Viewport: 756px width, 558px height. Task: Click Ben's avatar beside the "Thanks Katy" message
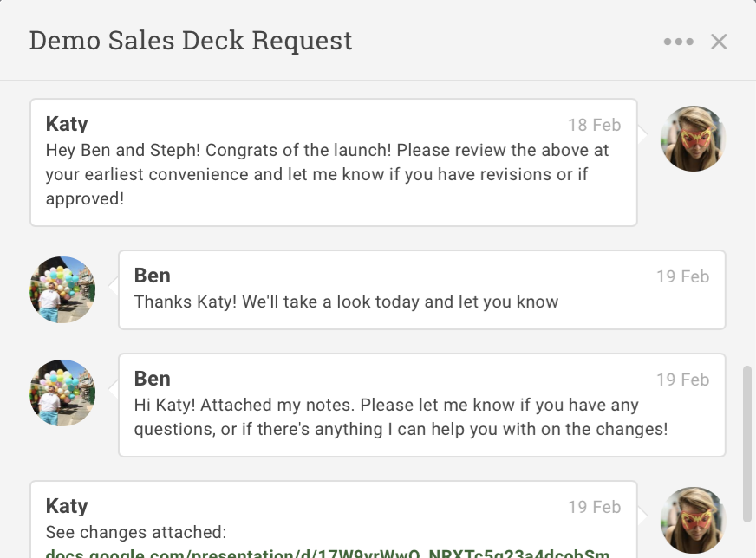tap(62, 289)
